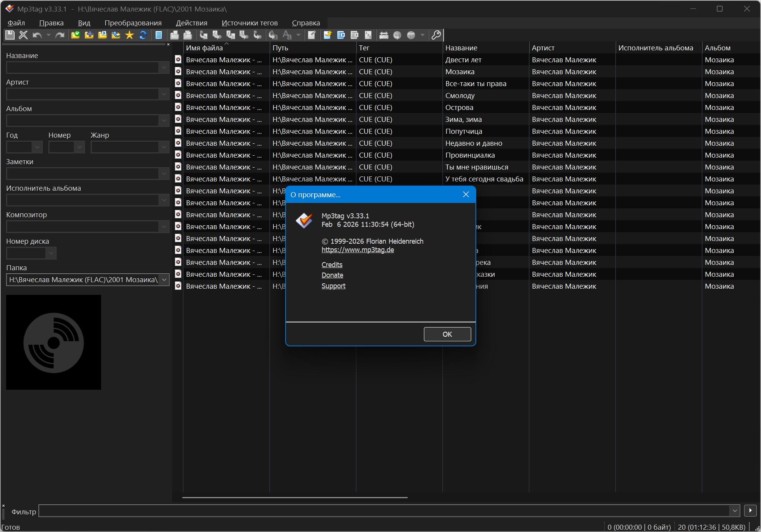The image size is (761, 532).
Task: Close the tag panel with its small x
Action: pos(168,45)
